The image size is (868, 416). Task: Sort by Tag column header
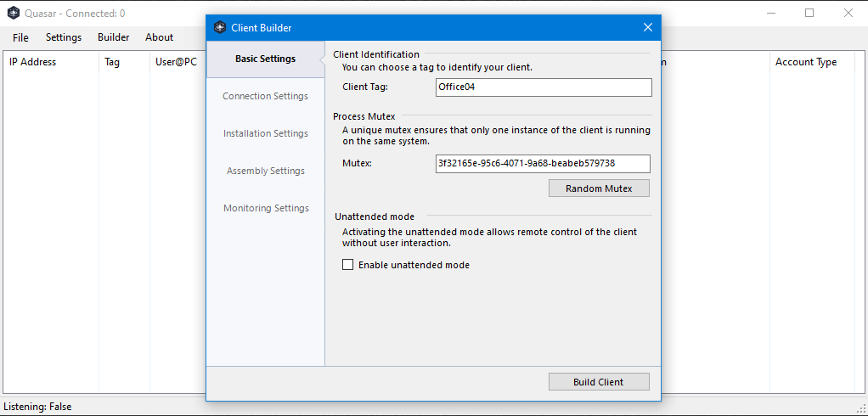click(x=125, y=63)
